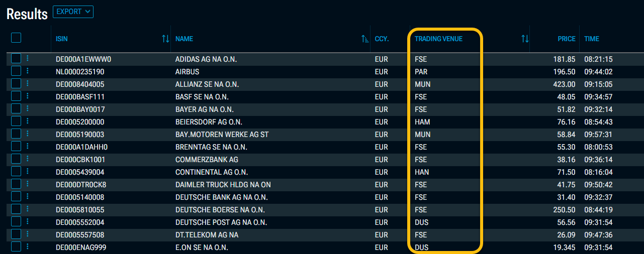Click the HAN venue in the Continental row
This screenshot has height=254, width=644.
(422, 172)
